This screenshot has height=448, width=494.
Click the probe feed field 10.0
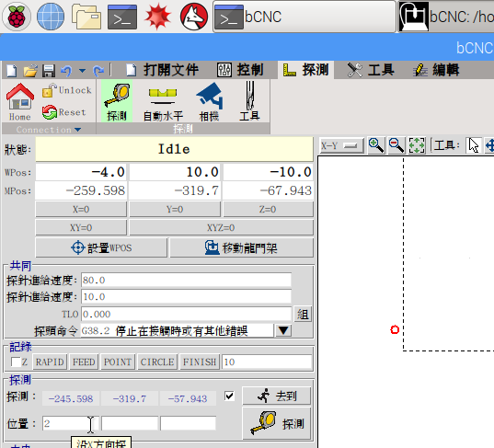point(186,297)
